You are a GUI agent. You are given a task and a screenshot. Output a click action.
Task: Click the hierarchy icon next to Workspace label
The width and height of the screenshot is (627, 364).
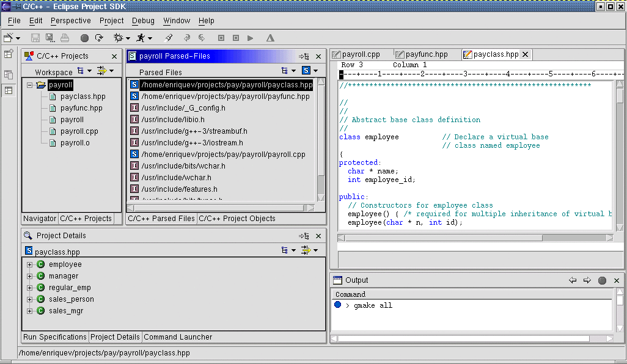pos(81,71)
